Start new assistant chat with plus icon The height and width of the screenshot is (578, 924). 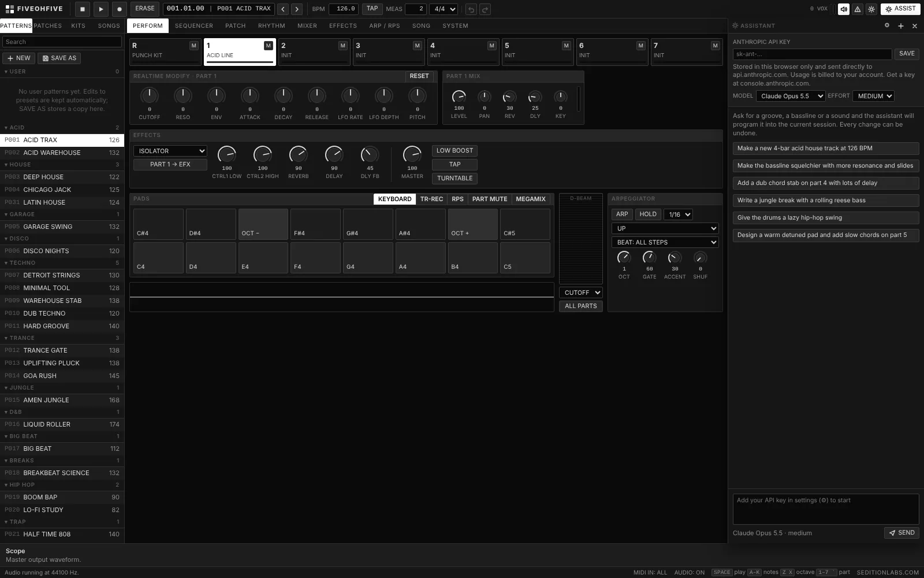point(901,25)
